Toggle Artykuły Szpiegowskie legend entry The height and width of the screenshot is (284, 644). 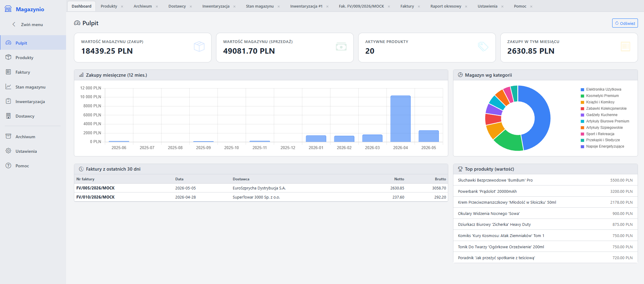point(602,128)
